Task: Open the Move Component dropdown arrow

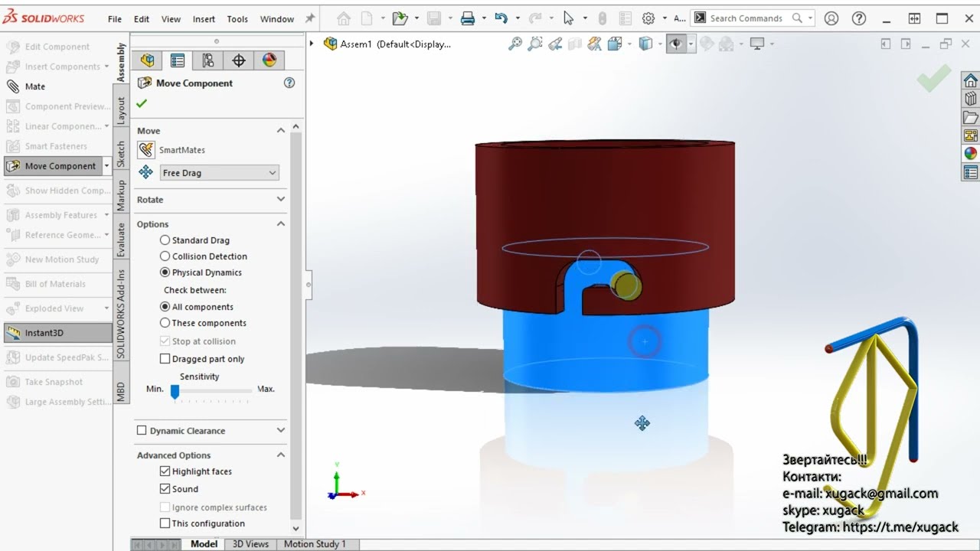Action: pos(107,166)
